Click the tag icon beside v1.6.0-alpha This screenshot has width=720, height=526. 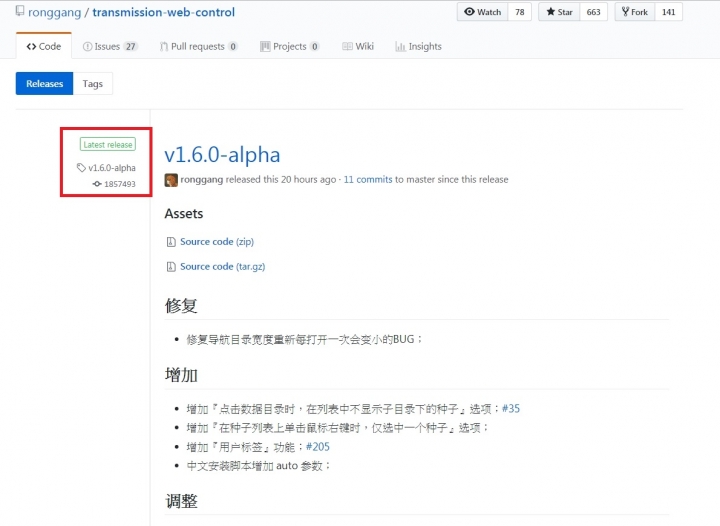pyautogui.click(x=81, y=168)
